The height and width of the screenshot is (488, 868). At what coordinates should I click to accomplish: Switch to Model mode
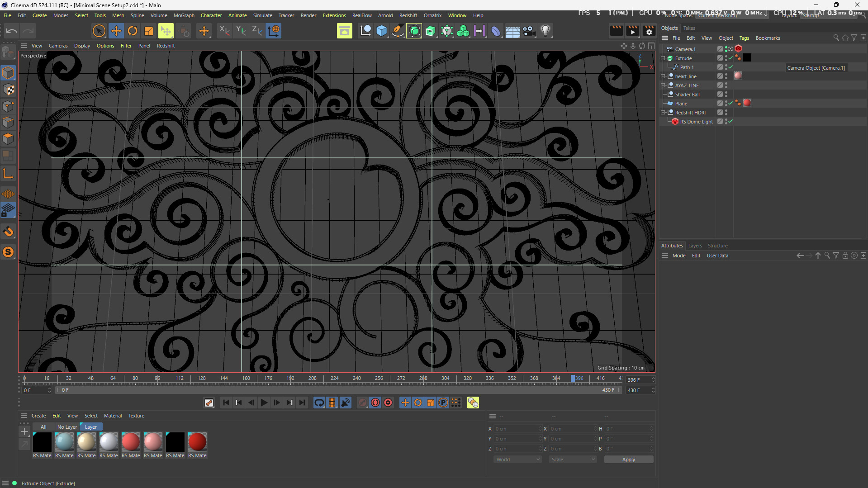8,73
